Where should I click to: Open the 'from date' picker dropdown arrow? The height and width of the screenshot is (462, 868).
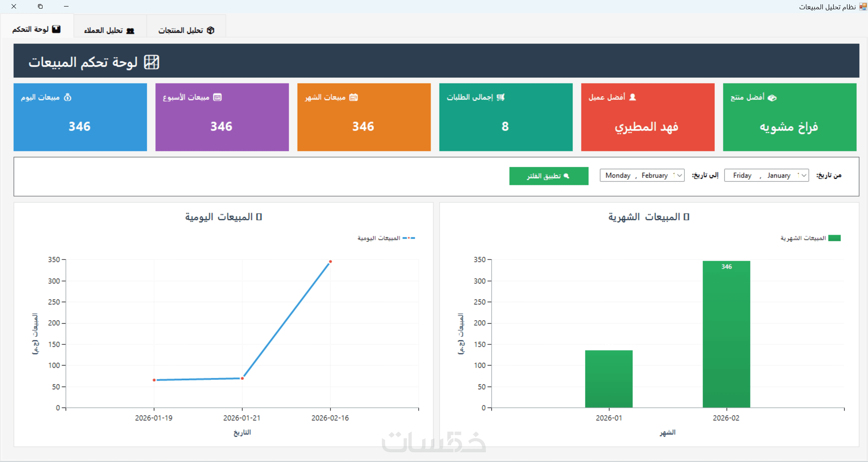pos(804,175)
